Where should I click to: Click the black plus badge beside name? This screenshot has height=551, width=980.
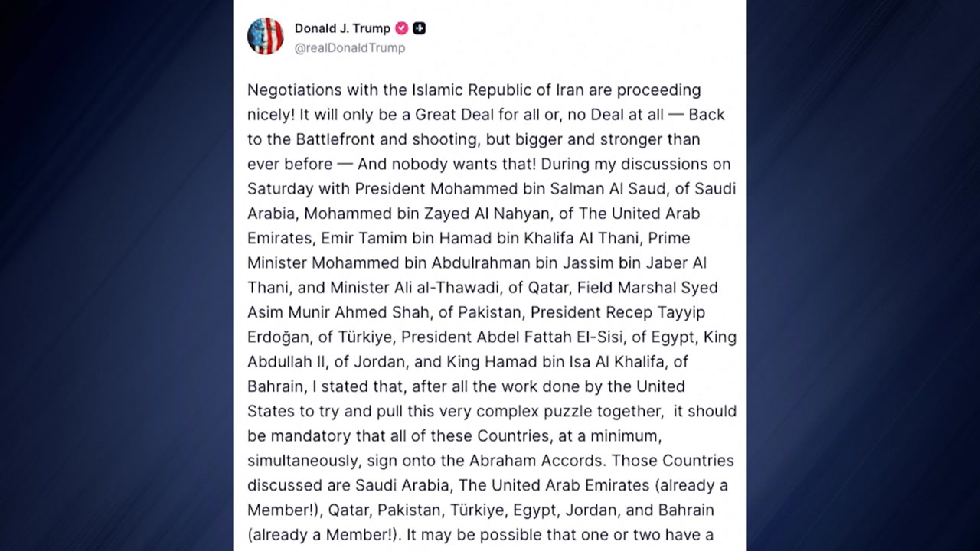coord(419,28)
